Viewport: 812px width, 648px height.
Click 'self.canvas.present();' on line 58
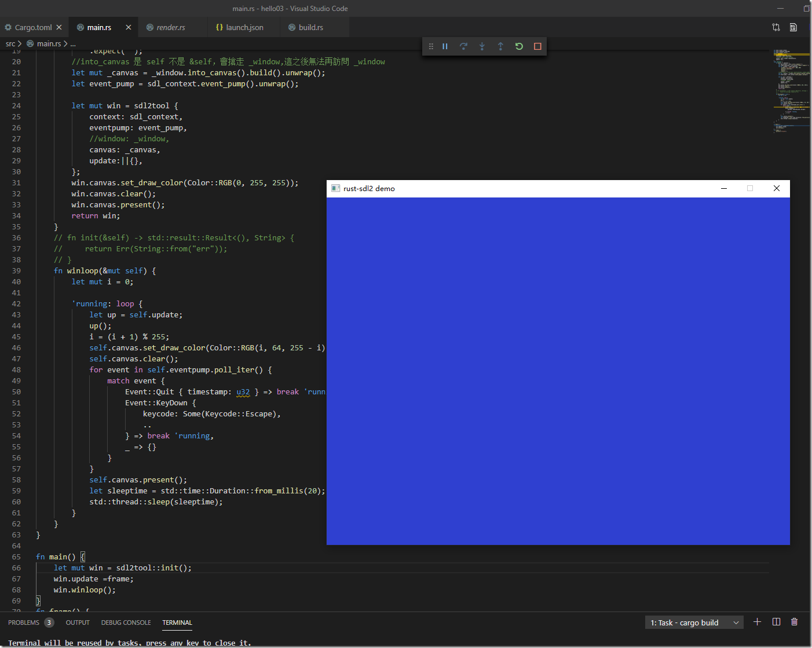pyautogui.click(x=138, y=480)
